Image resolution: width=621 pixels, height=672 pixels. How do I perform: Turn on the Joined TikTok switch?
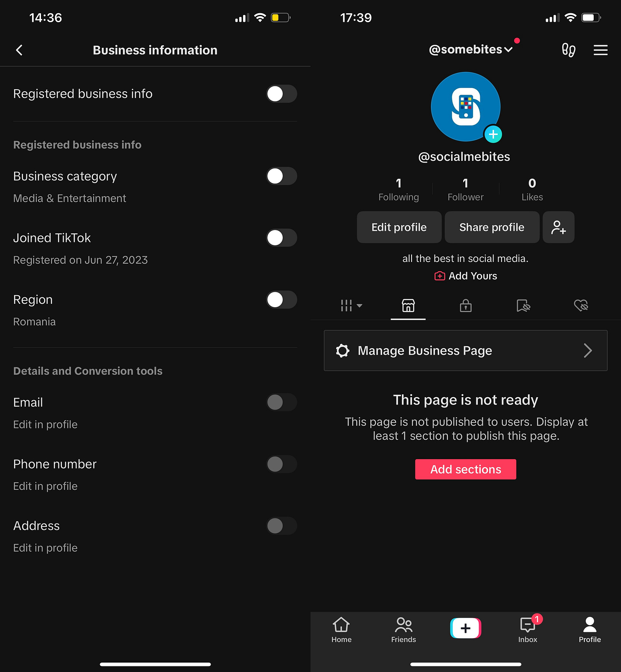click(x=281, y=238)
